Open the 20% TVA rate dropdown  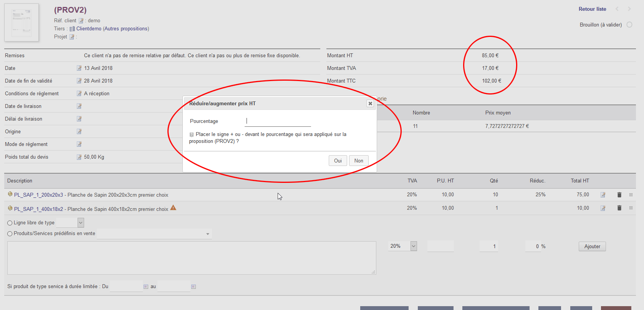[414, 246]
